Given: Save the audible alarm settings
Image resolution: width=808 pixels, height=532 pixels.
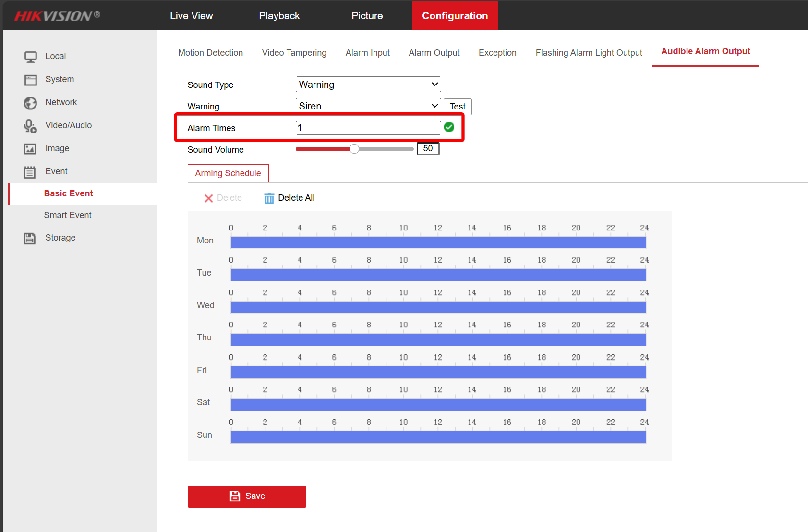Looking at the screenshot, I should pyautogui.click(x=247, y=496).
